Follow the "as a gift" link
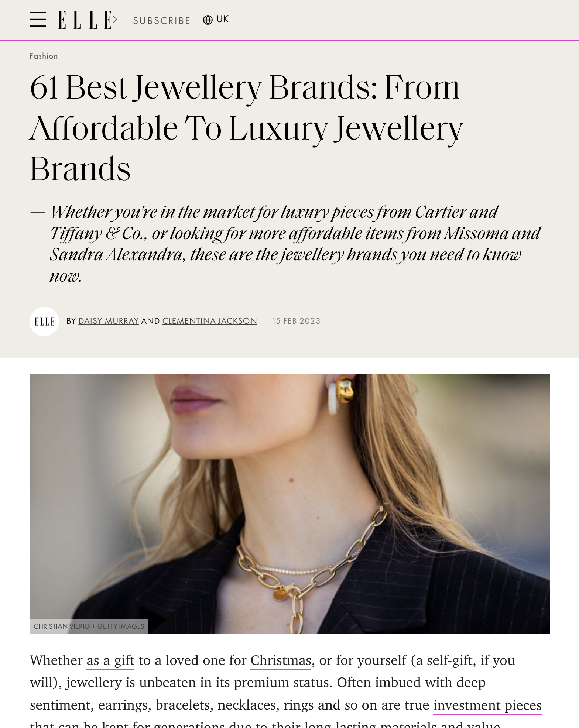Viewport: 579px width, 728px height. [110, 660]
